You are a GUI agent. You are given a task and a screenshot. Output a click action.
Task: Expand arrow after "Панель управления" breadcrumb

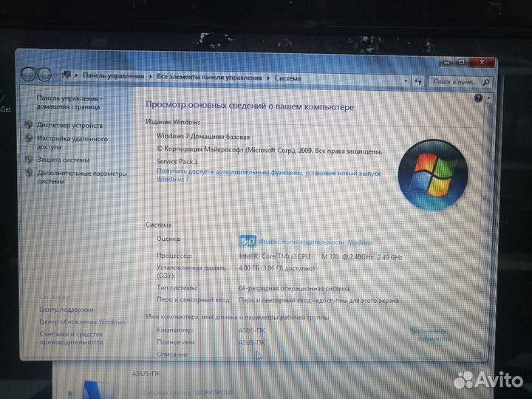pyautogui.click(x=150, y=77)
